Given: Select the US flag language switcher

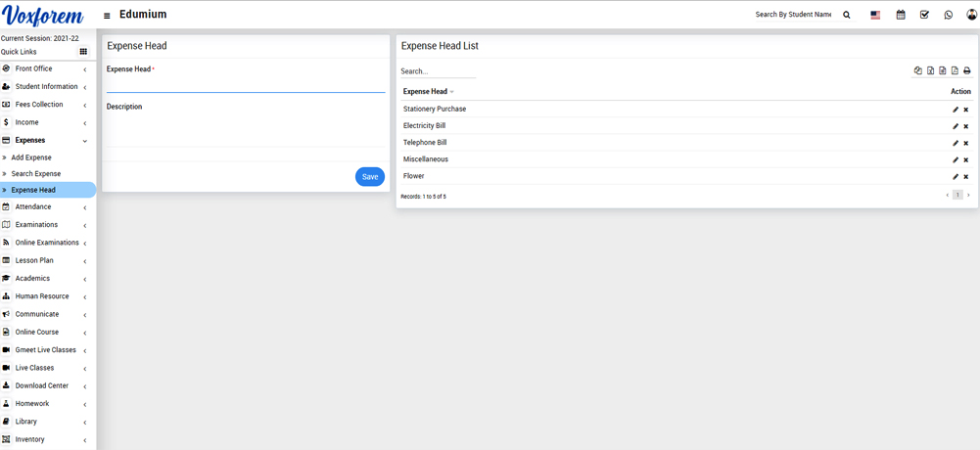Looking at the screenshot, I should (875, 15).
